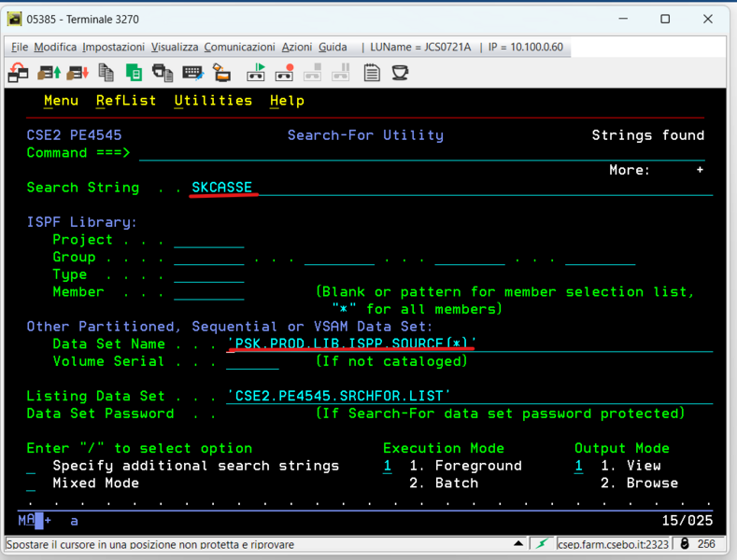Open the Comunicazioni menu
This screenshot has height=560, width=737.
(239, 47)
